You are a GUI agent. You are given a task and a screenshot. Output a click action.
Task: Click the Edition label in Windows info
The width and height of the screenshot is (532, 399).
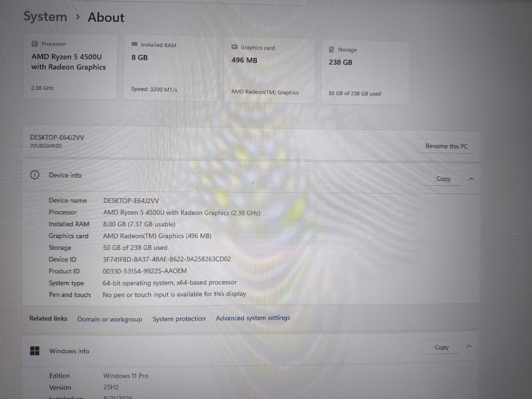pyautogui.click(x=60, y=376)
